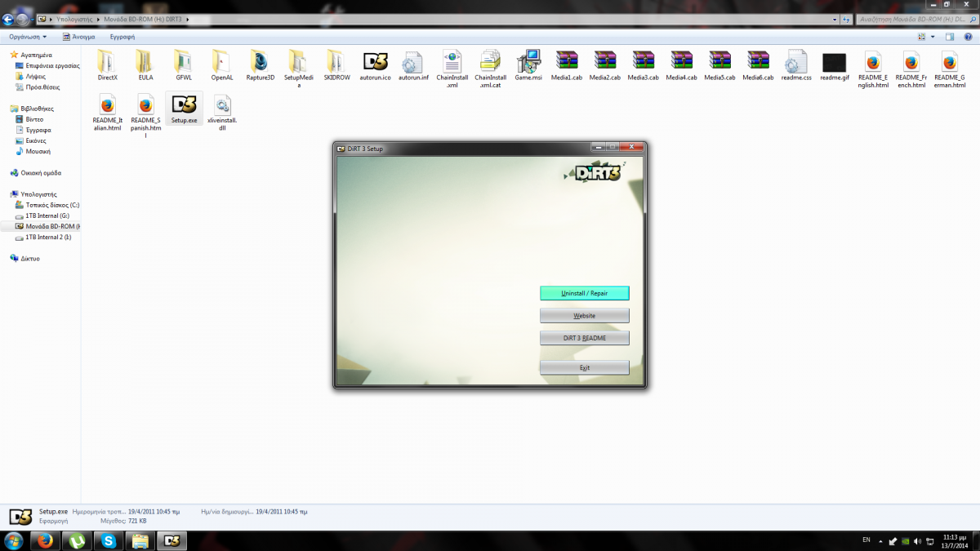Select the xliveinstall.dll file
This screenshot has height=551, width=980.
click(222, 113)
